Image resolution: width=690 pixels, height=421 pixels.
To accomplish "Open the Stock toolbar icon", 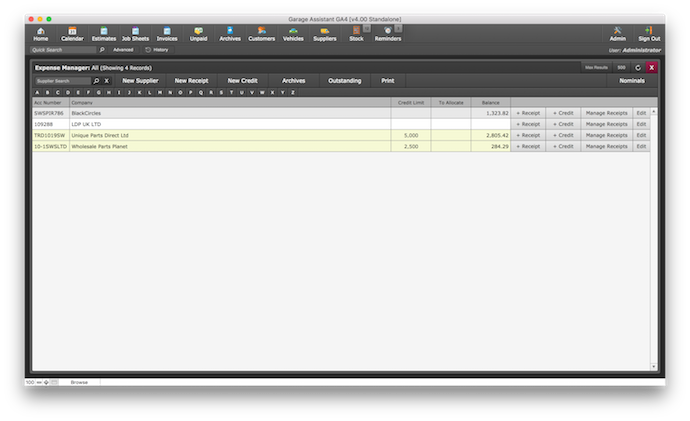I will pyautogui.click(x=356, y=33).
